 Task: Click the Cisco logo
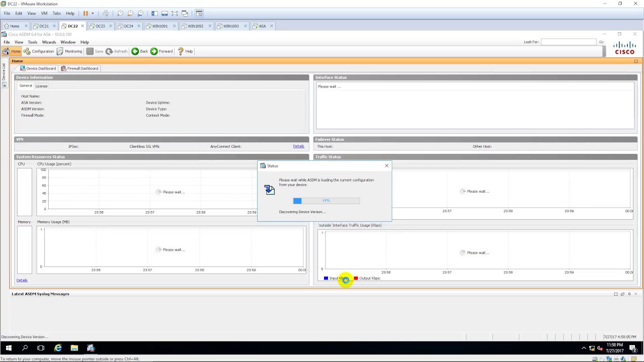(624, 49)
